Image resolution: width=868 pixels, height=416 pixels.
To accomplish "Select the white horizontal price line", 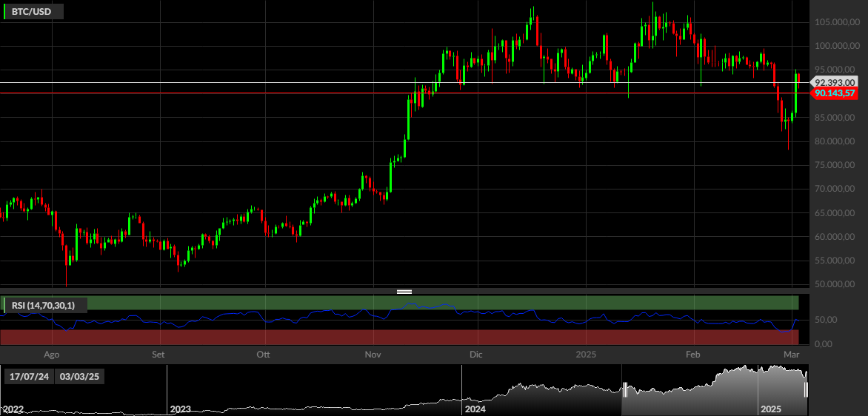I will [404, 82].
